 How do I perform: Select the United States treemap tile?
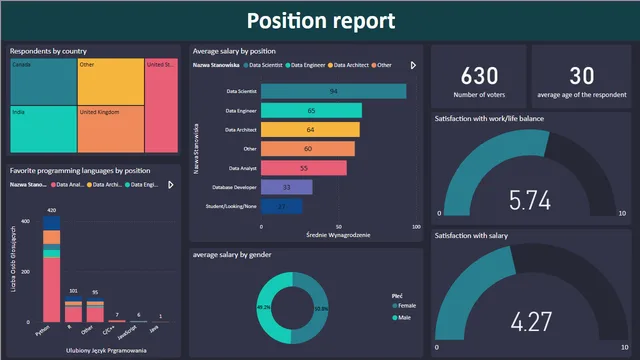(x=161, y=105)
